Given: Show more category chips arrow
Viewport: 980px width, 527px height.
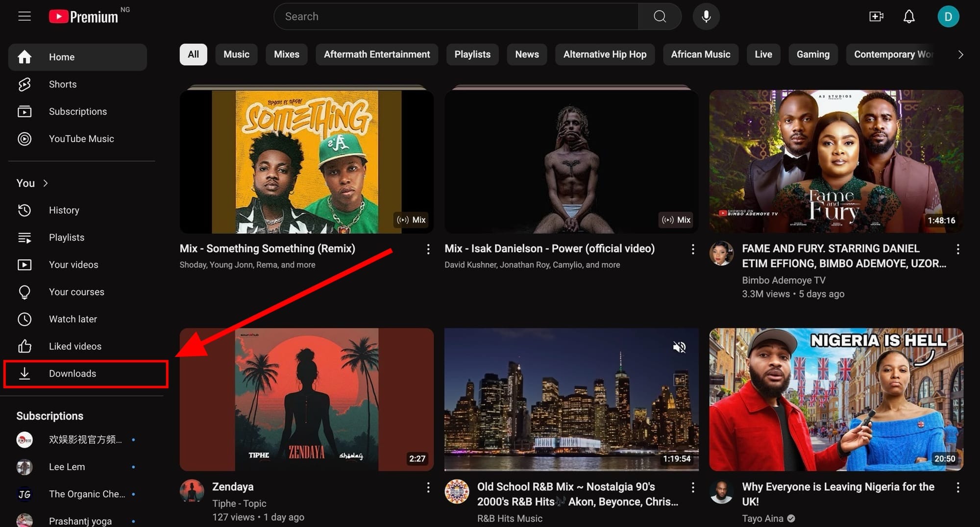Looking at the screenshot, I should click(x=960, y=54).
